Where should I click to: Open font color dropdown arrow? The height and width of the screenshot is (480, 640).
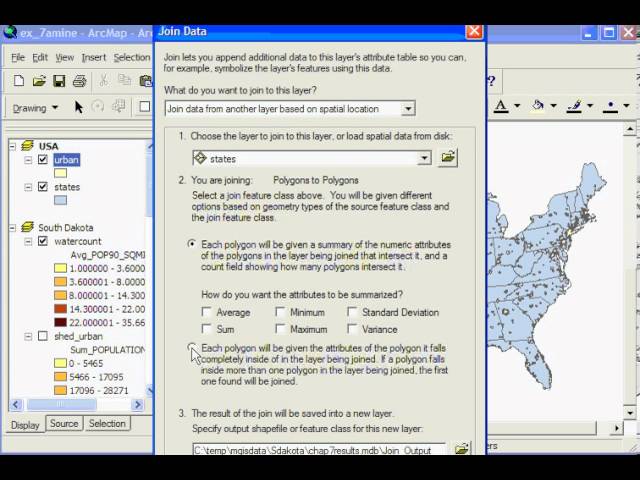517,106
